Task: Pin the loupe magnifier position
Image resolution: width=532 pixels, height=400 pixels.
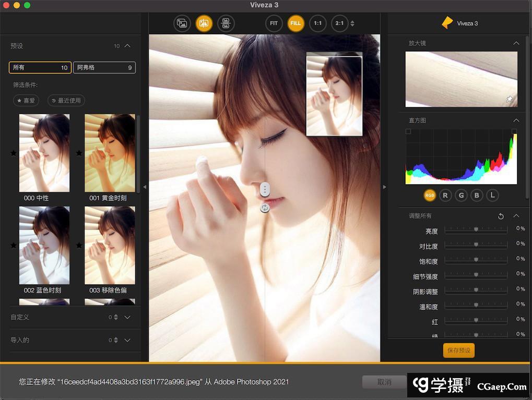Action: [509, 100]
